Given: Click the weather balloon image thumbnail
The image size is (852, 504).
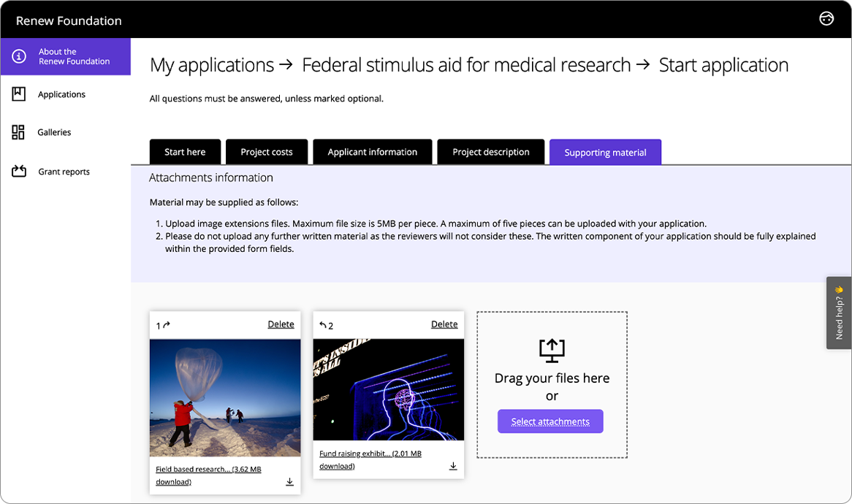Looking at the screenshot, I should 224,397.
